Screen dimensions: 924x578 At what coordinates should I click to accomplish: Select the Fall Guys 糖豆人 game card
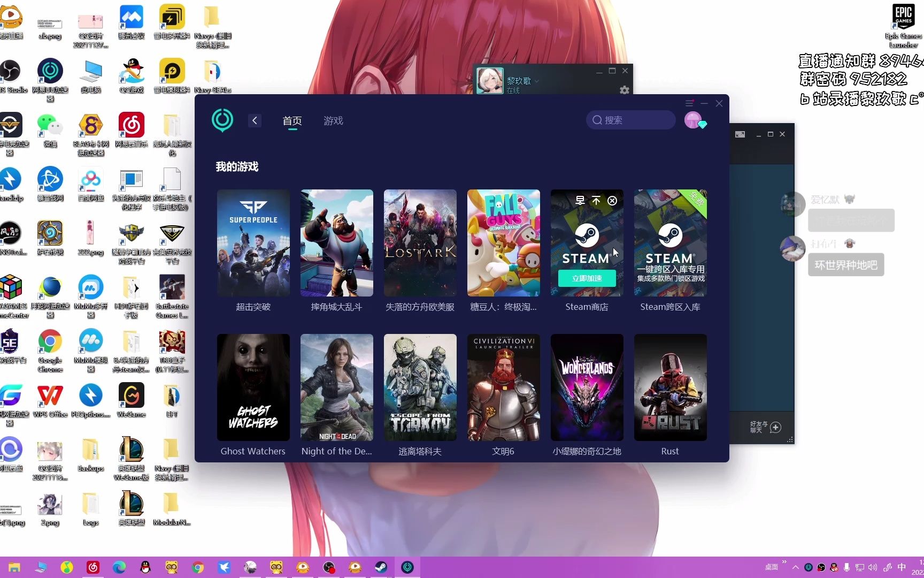tap(504, 243)
